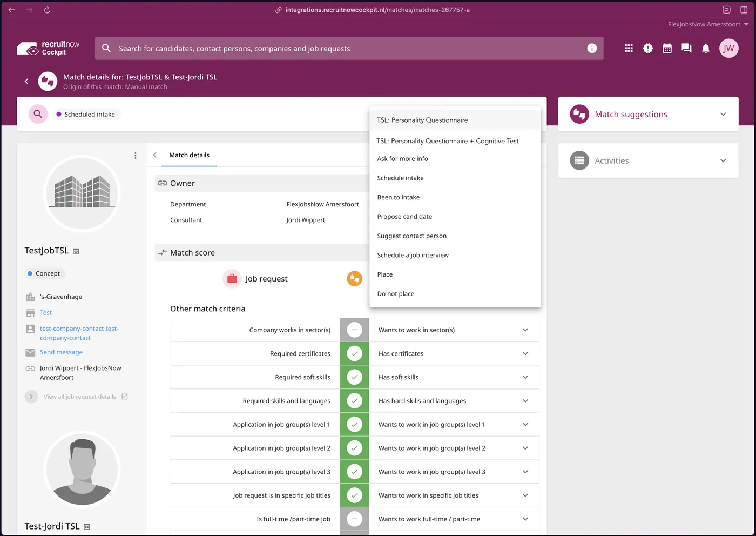Image resolution: width=756 pixels, height=536 pixels.
Task: Open three-dot menu on job card
Action: pyautogui.click(x=135, y=156)
